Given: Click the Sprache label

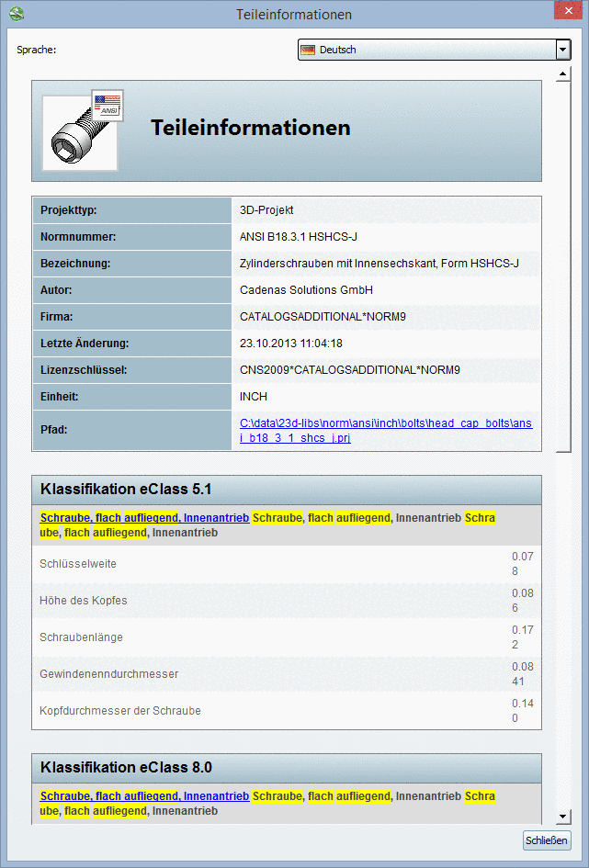Looking at the screenshot, I should pos(37,50).
